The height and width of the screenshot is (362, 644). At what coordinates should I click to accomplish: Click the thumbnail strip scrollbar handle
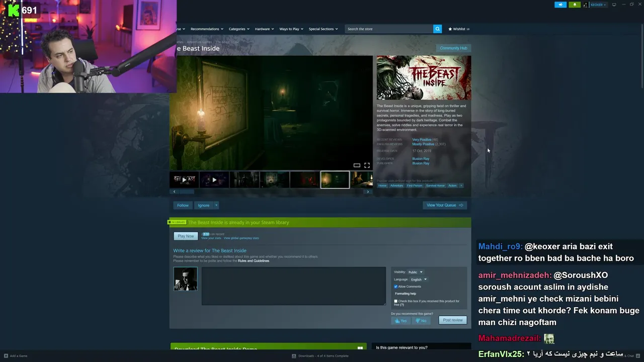(x=187, y=192)
